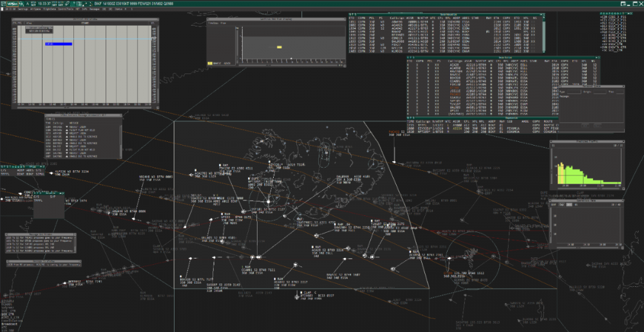Click the letter A button in top toolbar

[28, 4]
